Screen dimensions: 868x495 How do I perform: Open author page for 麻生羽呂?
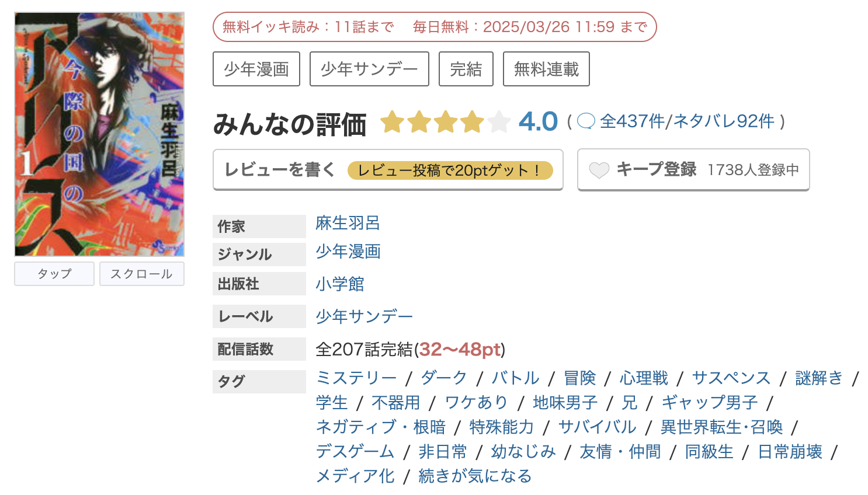(x=347, y=222)
